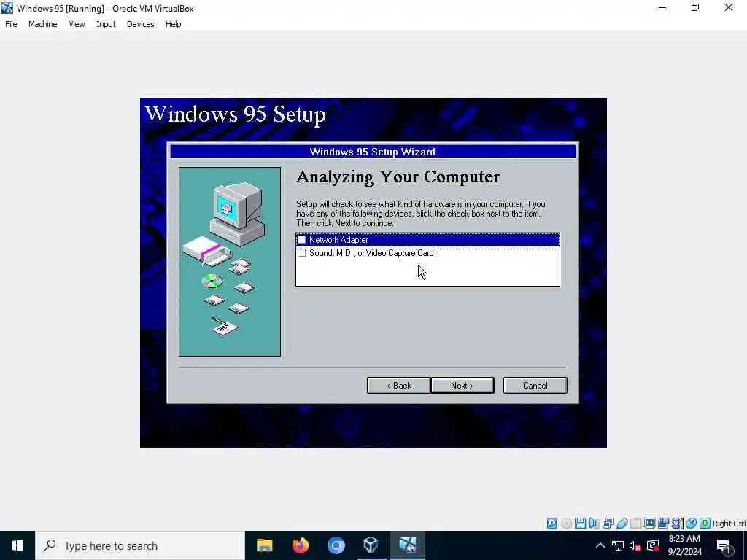Click the floppy disk status icon
The width and height of the screenshot is (747, 560).
click(x=580, y=524)
